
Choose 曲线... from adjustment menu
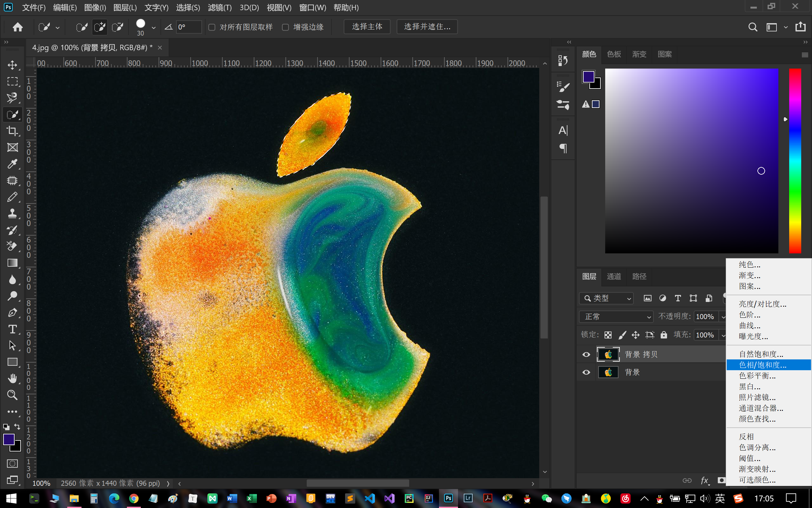[x=769, y=325]
